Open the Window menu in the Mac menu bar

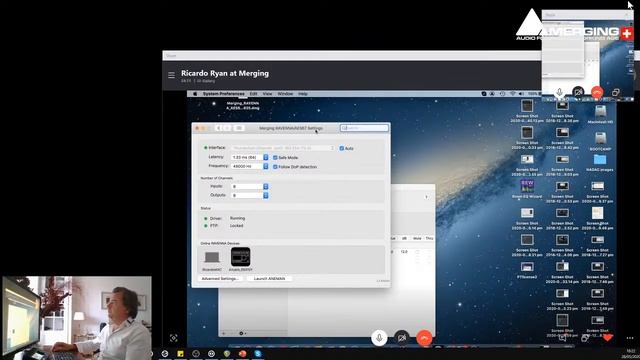point(285,94)
